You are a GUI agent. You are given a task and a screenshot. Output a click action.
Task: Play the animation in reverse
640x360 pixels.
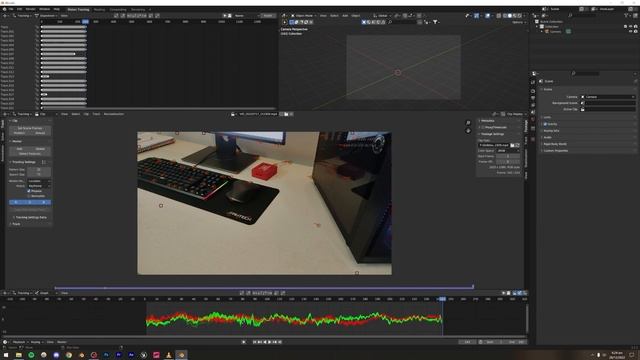265,342
